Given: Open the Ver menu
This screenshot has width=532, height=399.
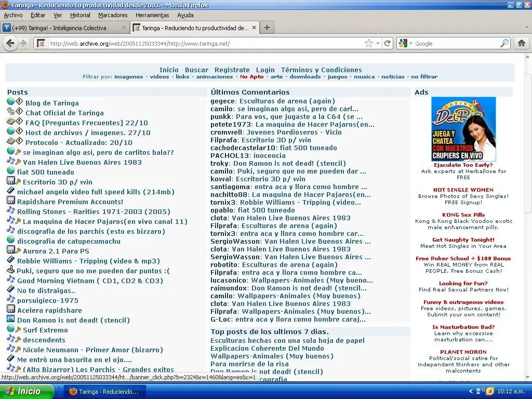Looking at the screenshot, I should (x=58, y=15).
